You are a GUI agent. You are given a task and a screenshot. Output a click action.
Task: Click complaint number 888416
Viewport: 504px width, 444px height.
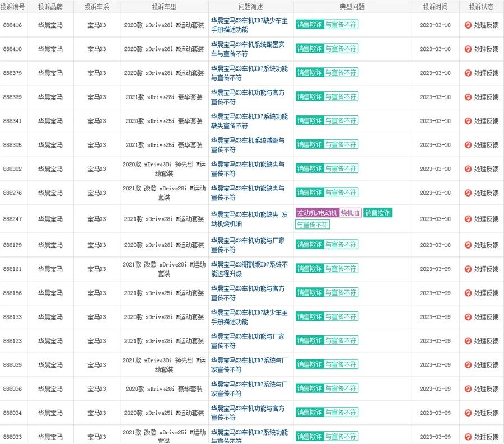click(12, 25)
